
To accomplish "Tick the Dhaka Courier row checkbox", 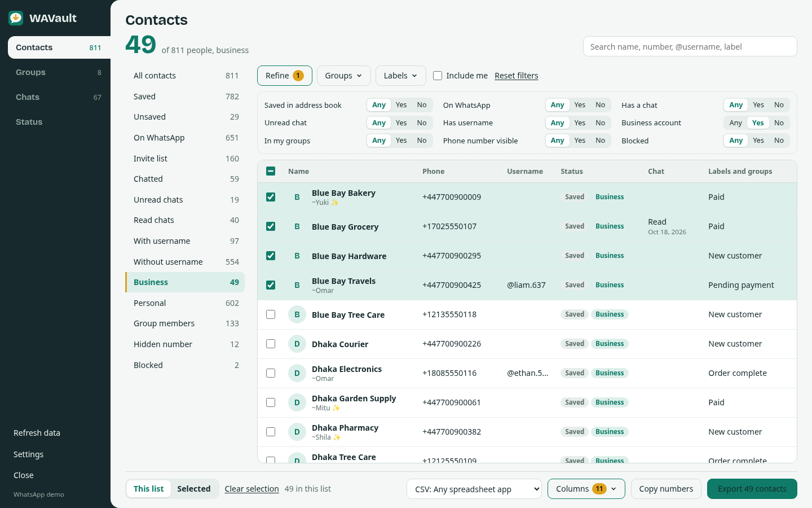I will [x=271, y=344].
